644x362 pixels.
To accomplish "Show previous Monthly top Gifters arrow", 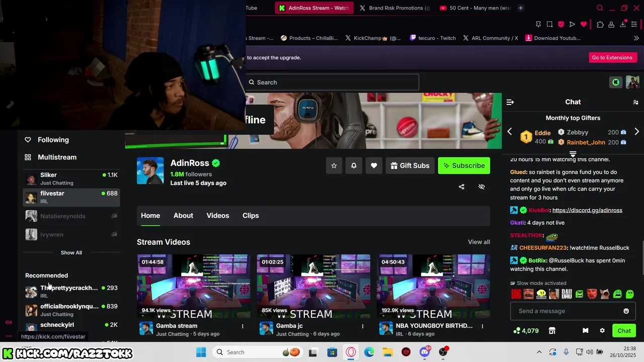I will point(510,132).
